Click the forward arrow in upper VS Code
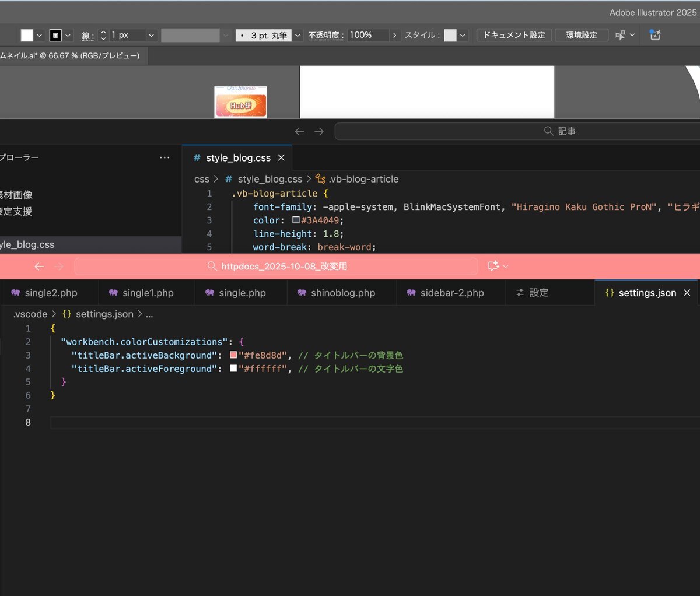 319,132
